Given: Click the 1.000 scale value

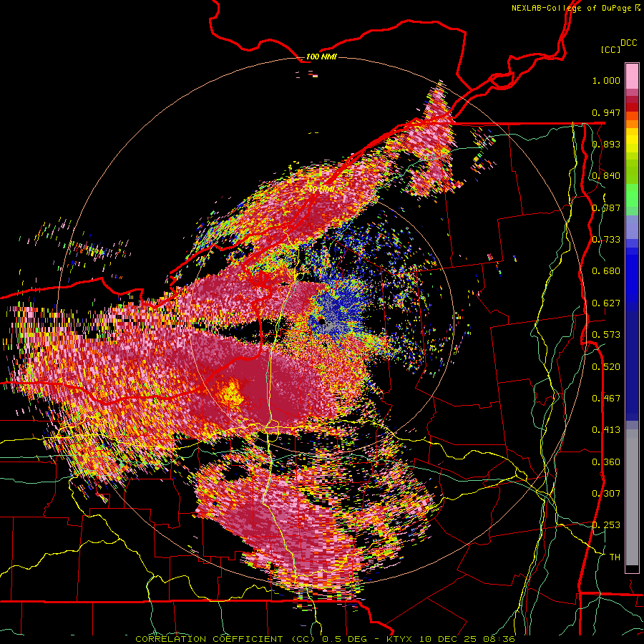Looking at the screenshot, I should pyautogui.click(x=606, y=80).
